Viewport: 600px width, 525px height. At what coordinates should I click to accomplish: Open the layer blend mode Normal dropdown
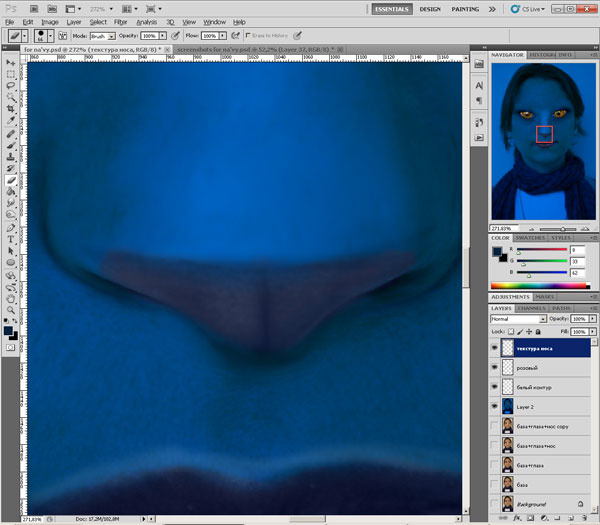[514, 318]
